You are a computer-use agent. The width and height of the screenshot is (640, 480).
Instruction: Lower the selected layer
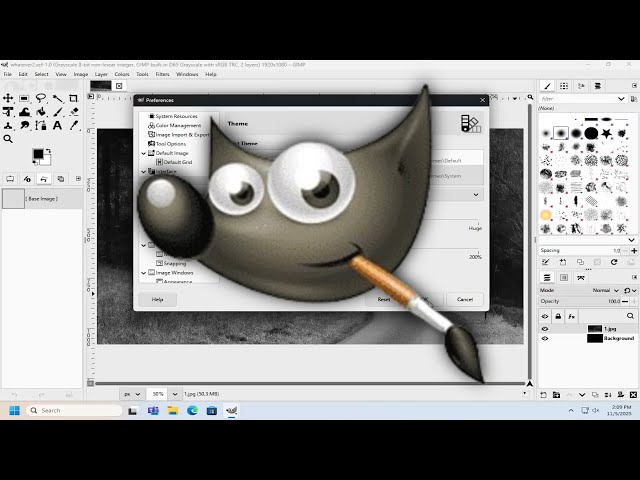(x=582, y=395)
